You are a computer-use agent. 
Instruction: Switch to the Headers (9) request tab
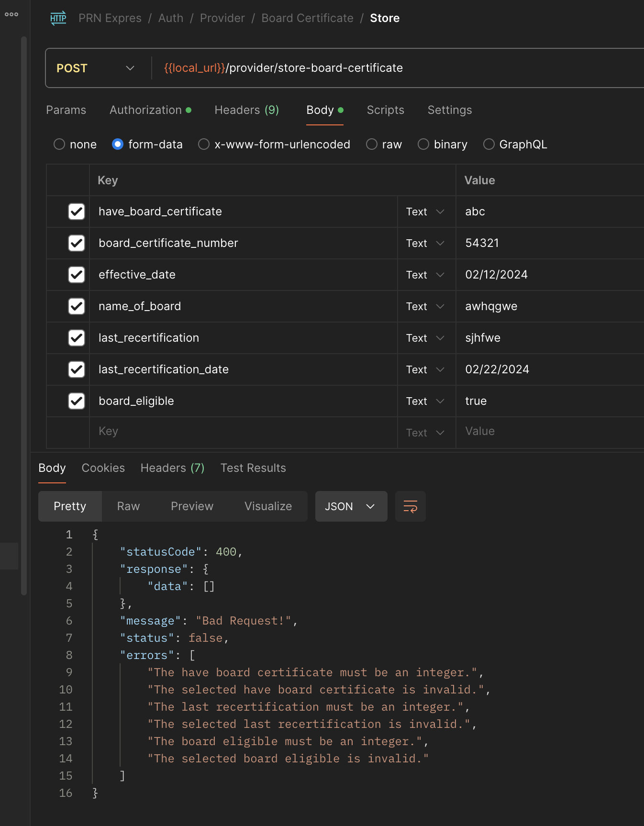tap(246, 110)
